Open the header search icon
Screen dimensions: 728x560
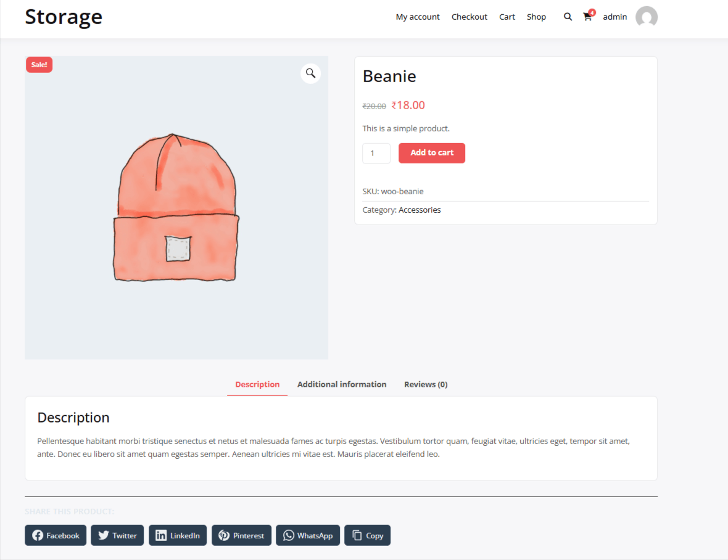point(568,17)
